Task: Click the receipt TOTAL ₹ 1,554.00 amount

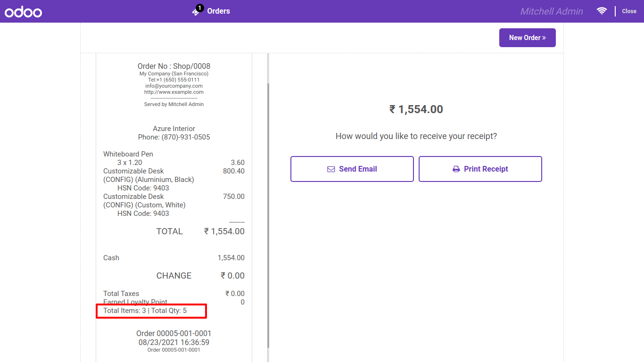Action: click(224, 231)
